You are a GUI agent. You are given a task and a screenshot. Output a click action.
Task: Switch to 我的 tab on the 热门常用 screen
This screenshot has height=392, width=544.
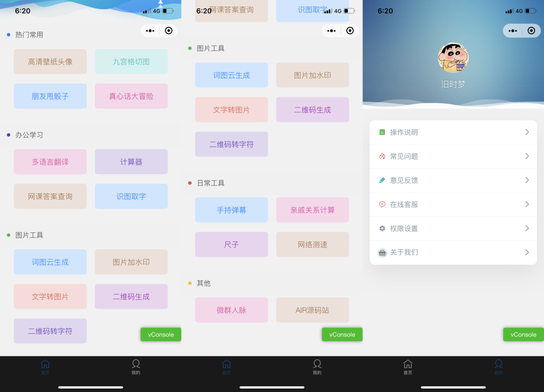tap(136, 367)
